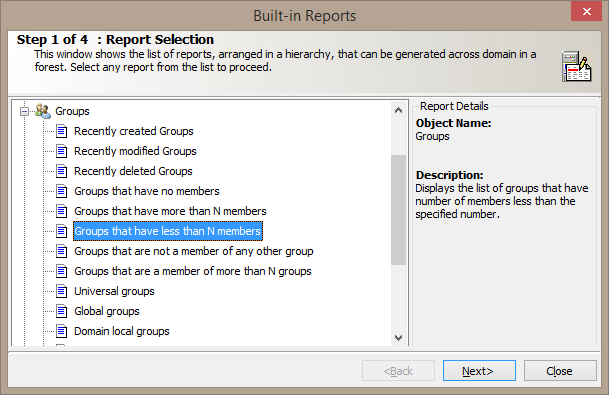Select Groups that are not a member of any other group
Viewport: 609px width, 395px height.
(194, 251)
